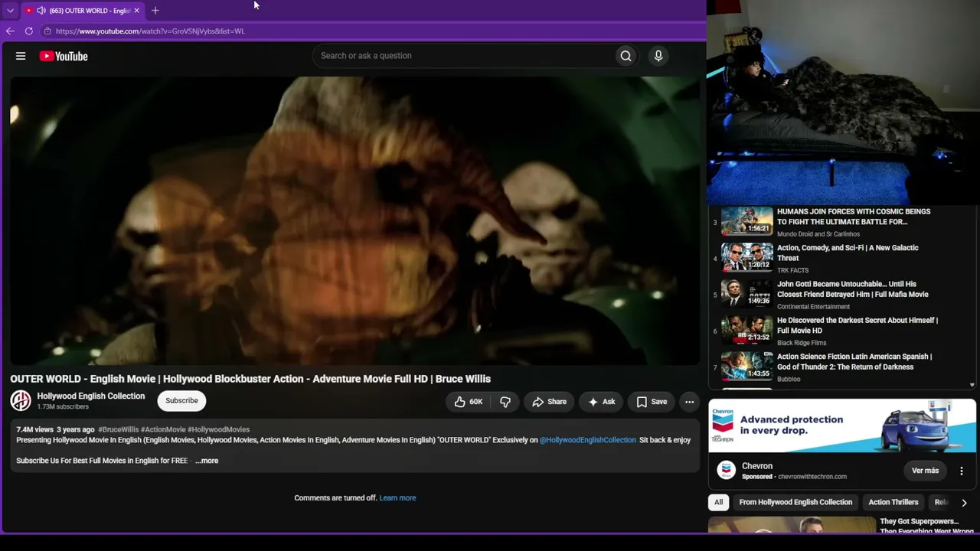The height and width of the screenshot is (551, 980).
Task: Open the #BruceWillis hashtag
Action: [x=119, y=430]
